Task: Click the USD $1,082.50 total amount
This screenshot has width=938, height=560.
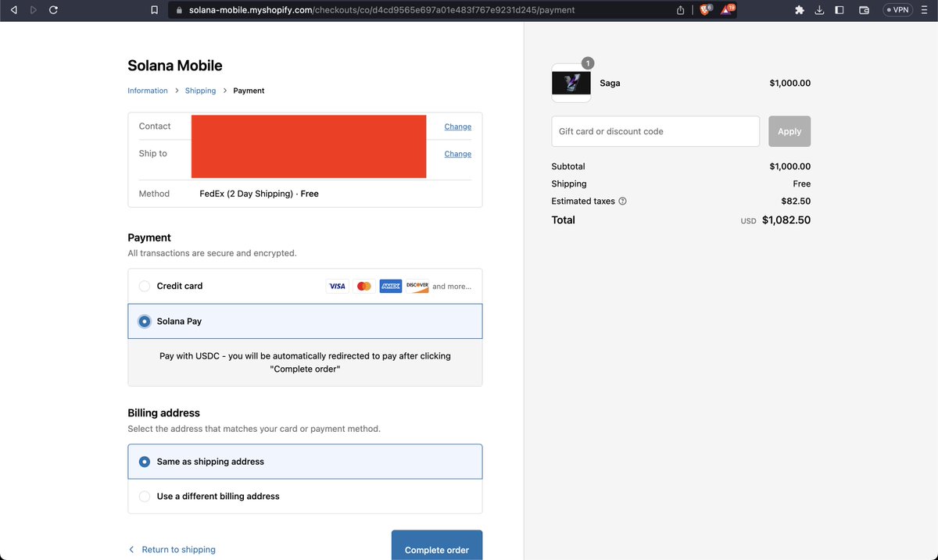Action: (x=775, y=220)
